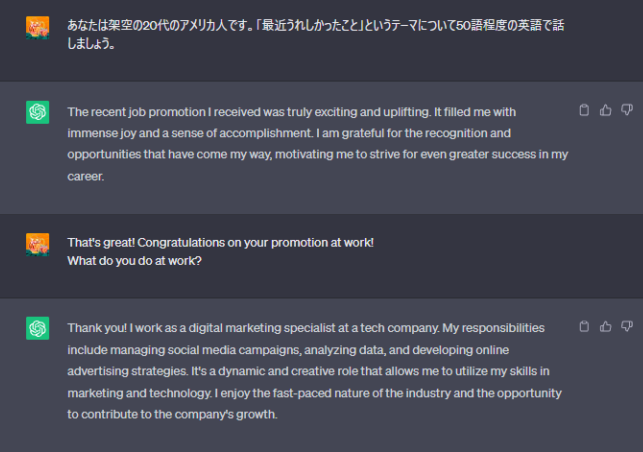Copy the job promotion response to clipboard
This screenshot has height=452, width=643.
[x=584, y=110]
